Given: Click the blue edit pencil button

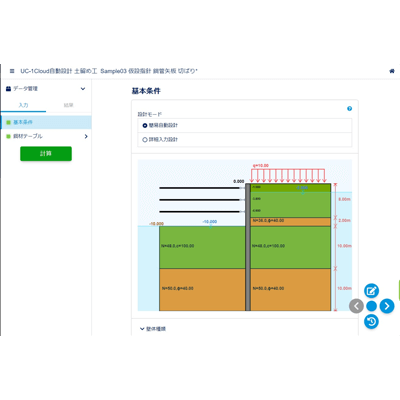Looking at the screenshot, I should (x=371, y=291).
